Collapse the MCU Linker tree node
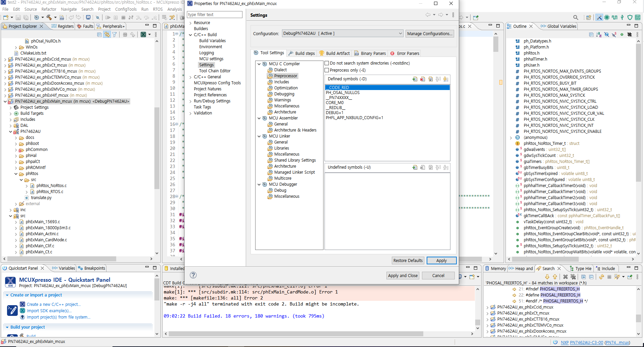The height and width of the screenshot is (347, 644). (x=259, y=136)
